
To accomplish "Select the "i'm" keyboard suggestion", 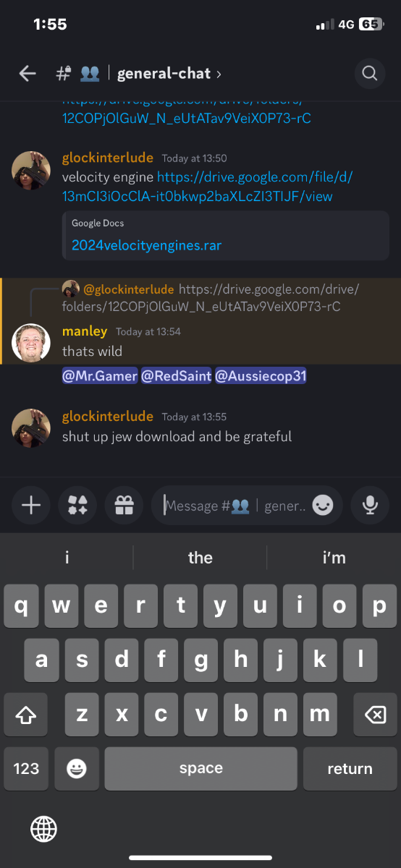I will point(334,558).
